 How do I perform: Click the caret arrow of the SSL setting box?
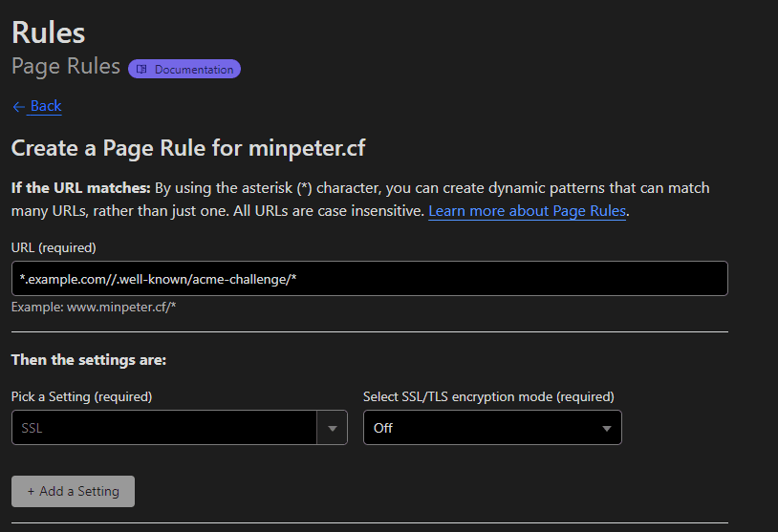click(x=332, y=428)
